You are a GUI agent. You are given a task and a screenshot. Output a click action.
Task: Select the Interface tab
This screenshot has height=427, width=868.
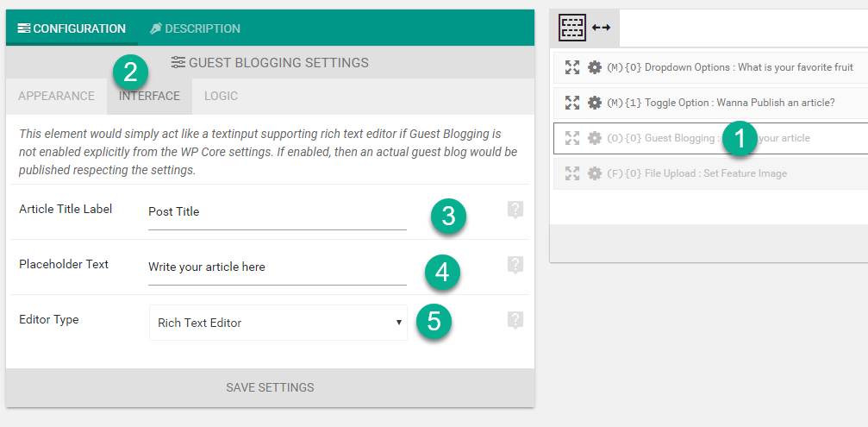[x=149, y=97]
